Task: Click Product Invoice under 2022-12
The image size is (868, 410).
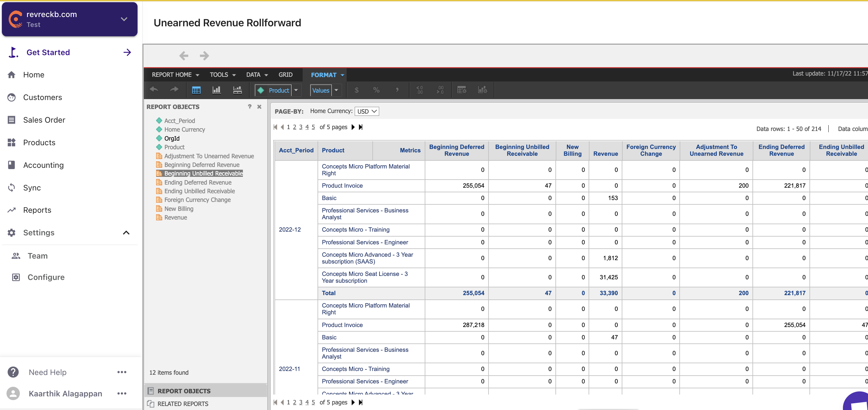Action: pos(342,185)
